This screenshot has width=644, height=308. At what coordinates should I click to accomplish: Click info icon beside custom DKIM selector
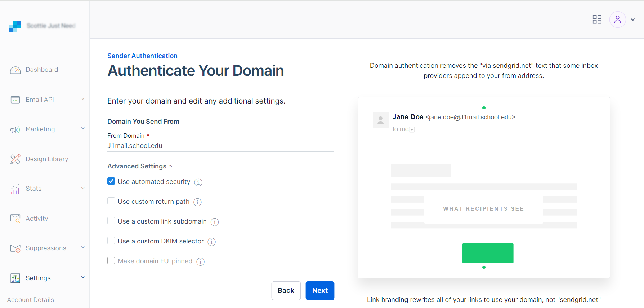click(212, 242)
